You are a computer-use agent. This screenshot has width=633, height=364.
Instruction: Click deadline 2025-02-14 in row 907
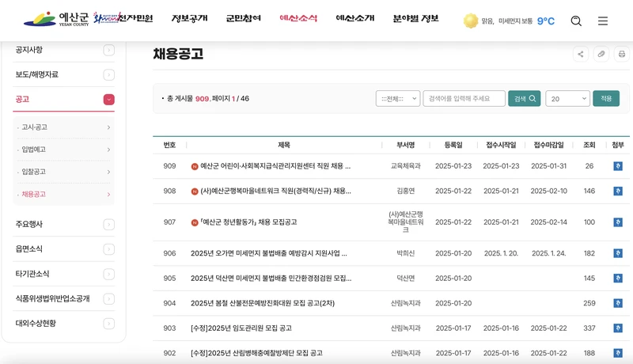[x=548, y=222]
